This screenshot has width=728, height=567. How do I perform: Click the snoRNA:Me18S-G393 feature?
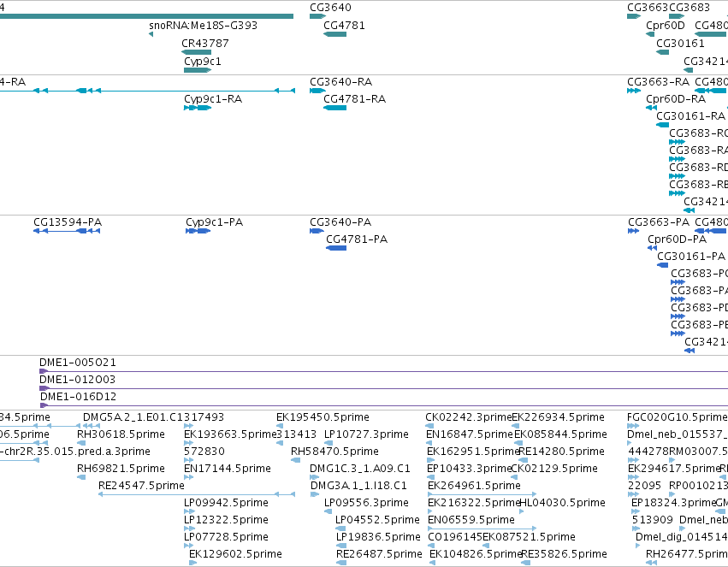click(151, 34)
